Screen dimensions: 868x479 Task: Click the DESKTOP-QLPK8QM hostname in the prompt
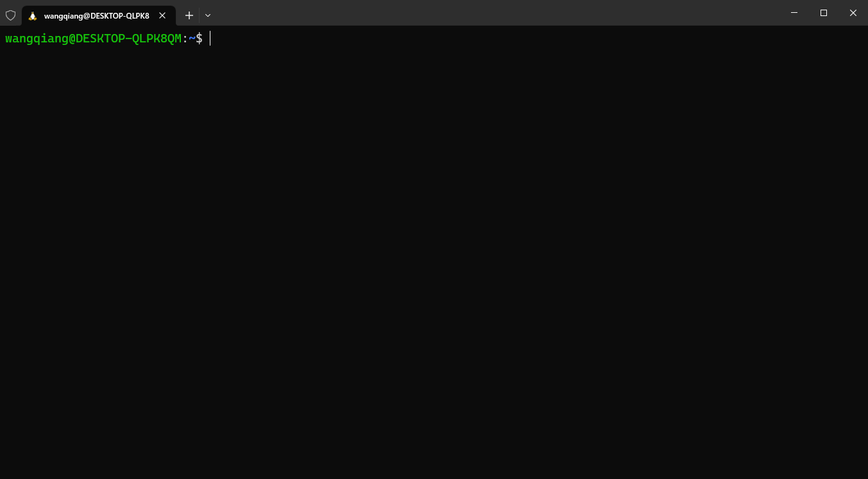pyautogui.click(x=128, y=39)
